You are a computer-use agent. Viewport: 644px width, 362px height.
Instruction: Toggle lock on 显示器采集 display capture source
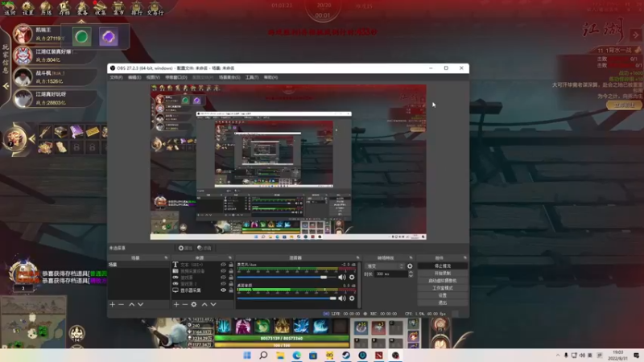(x=231, y=290)
